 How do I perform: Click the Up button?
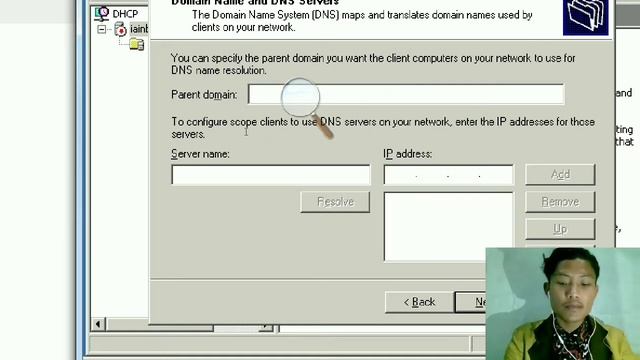[x=560, y=229]
